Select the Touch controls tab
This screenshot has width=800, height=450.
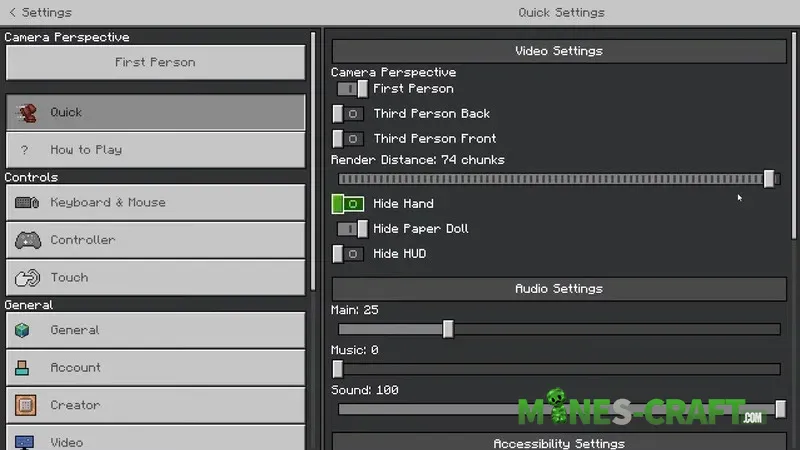point(155,277)
